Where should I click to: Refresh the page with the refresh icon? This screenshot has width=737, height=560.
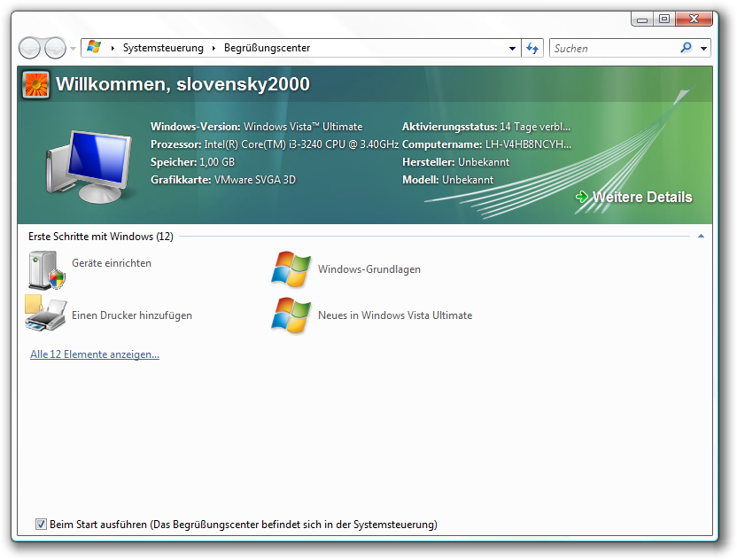coord(532,48)
